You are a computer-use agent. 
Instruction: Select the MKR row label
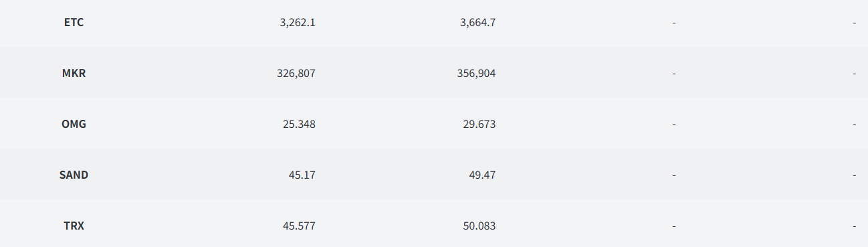(x=74, y=73)
